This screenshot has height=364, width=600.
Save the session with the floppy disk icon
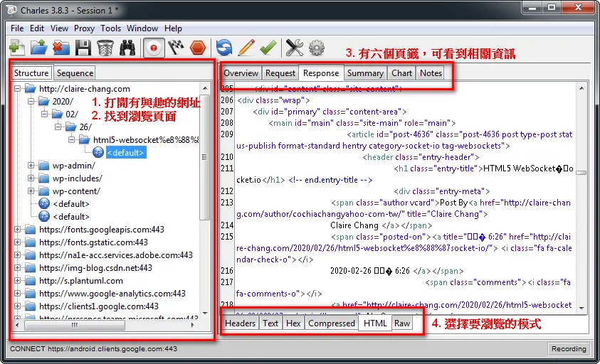83,48
